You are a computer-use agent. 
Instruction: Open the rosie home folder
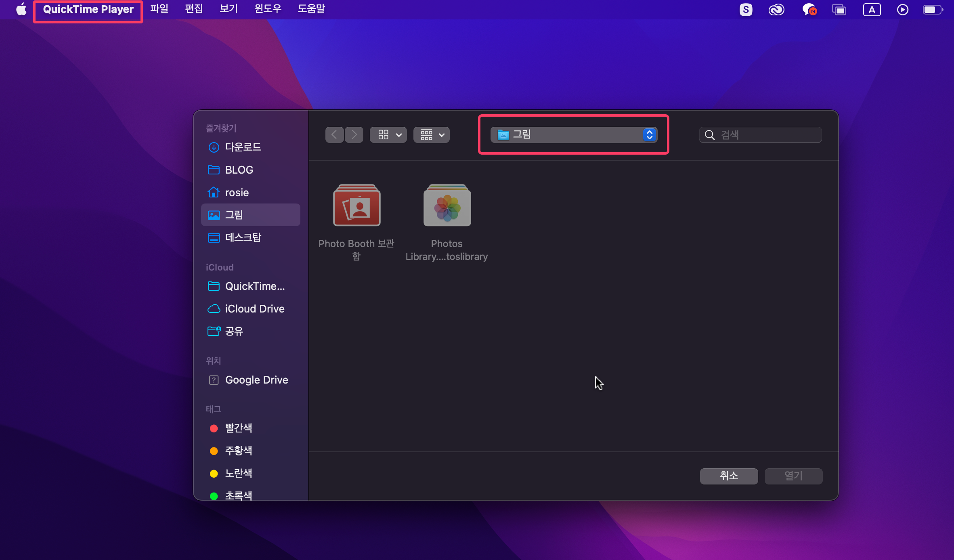click(x=237, y=193)
